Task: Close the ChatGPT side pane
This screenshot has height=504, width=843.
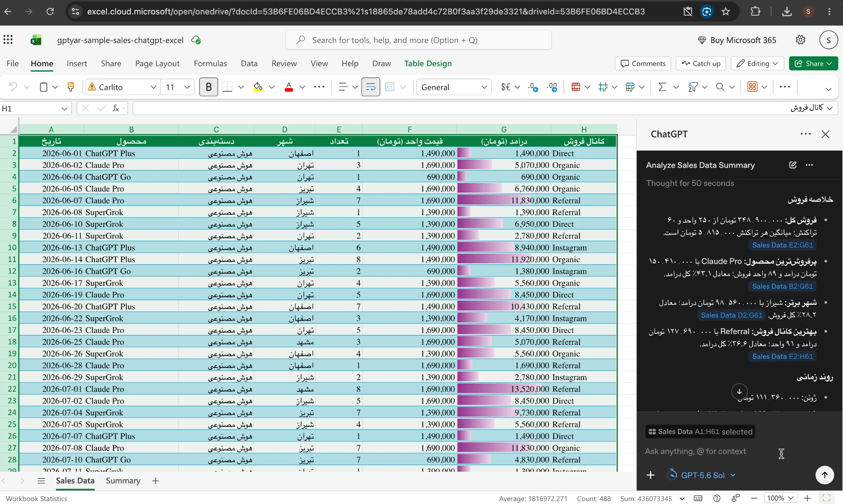Action: tap(825, 134)
